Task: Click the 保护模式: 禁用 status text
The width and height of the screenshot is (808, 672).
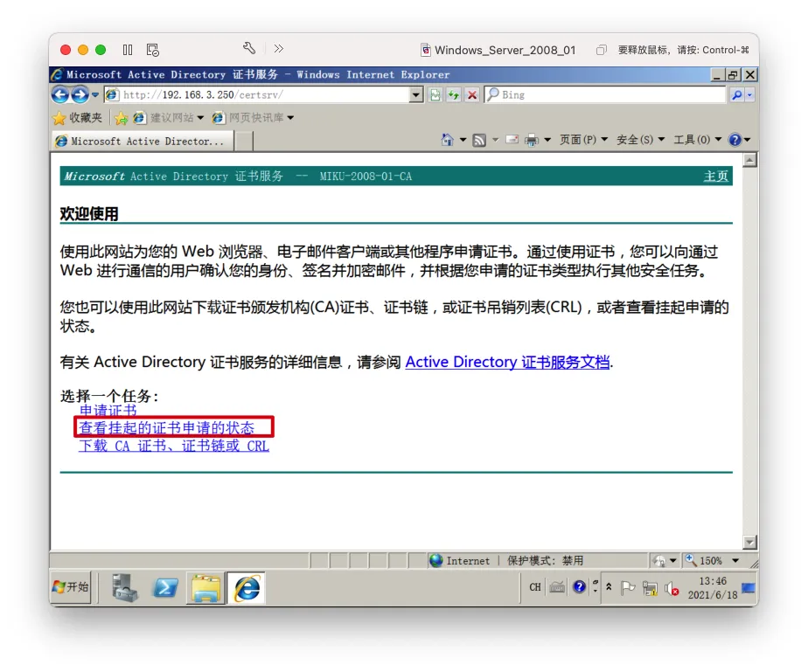Action: 545,560
